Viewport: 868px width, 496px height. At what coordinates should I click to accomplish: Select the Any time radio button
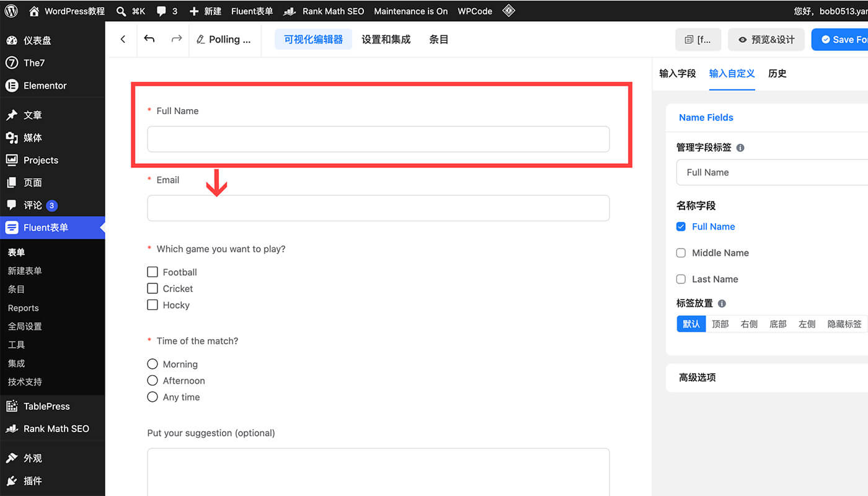point(153,397)
